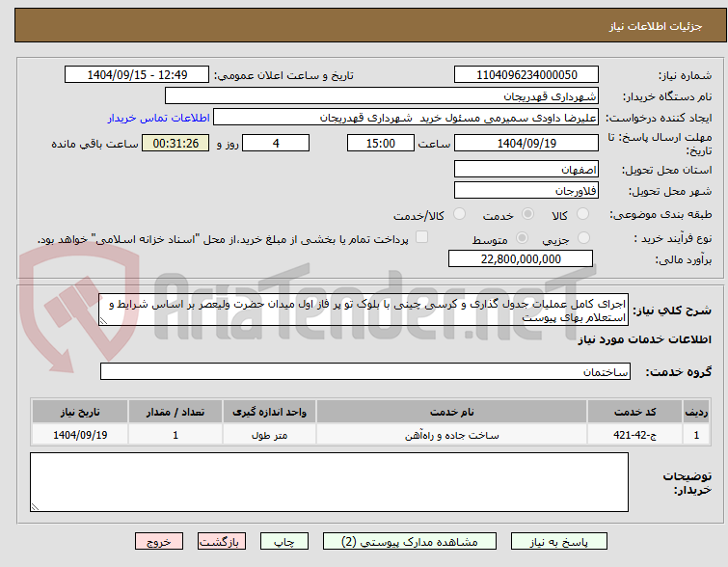Click the گروه خدمت field ساختمان

pos(365,371)
